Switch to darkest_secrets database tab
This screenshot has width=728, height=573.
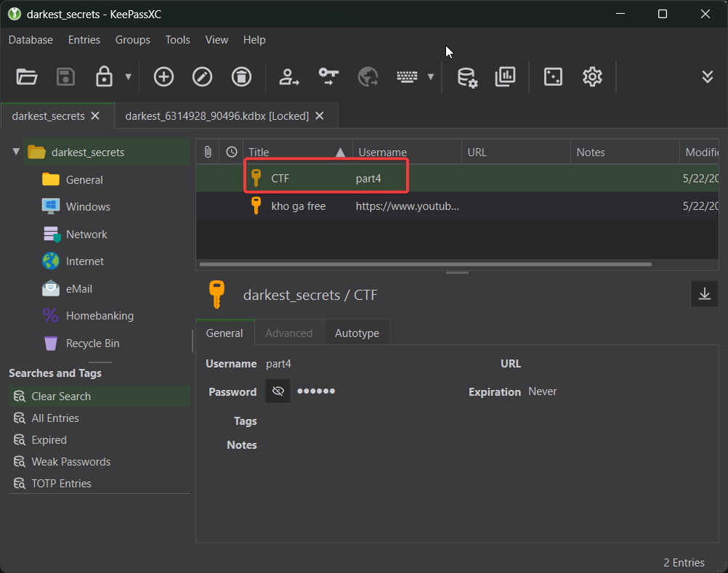click(x=48, y=116)
